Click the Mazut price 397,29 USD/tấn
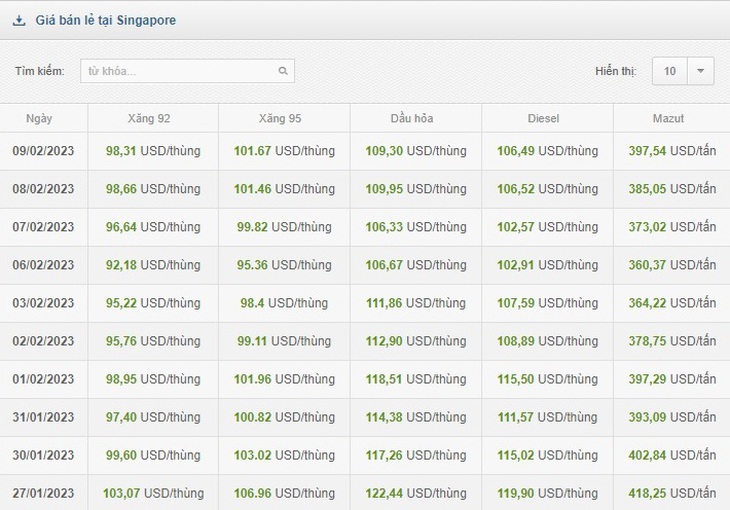This screenshot has width=730, height=510. [x=672, y=379]
